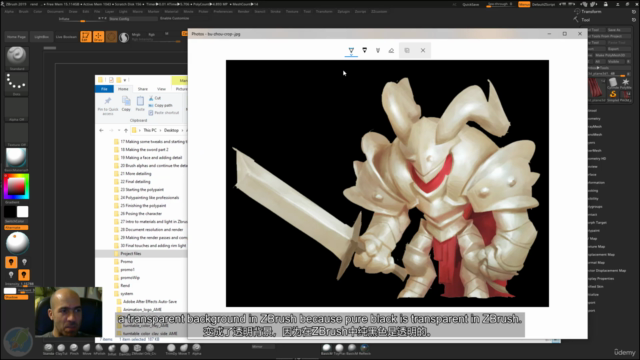Pick a hue in the color picker square
This screenshot has width=640, height=360.
(16, 187)
